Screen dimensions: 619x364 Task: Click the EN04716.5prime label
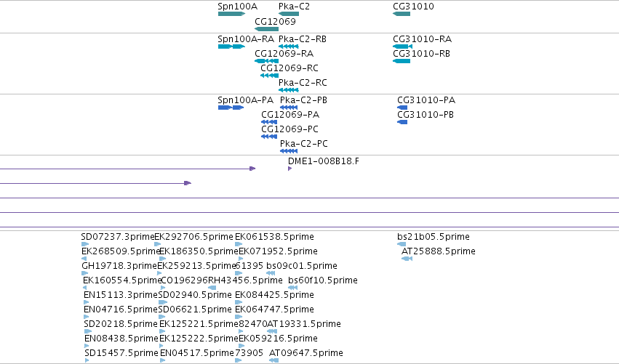[x=121, y=310]
